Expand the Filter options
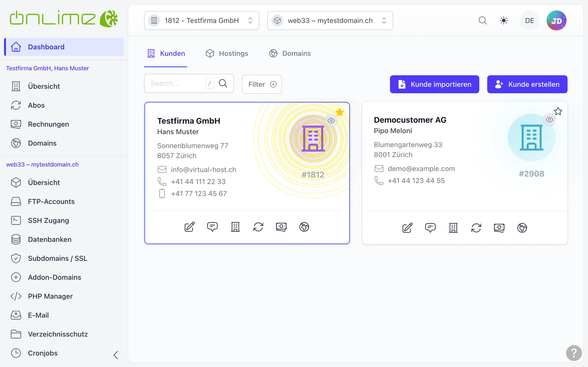This screenshot has height=367, width=588. click(262, 84)
